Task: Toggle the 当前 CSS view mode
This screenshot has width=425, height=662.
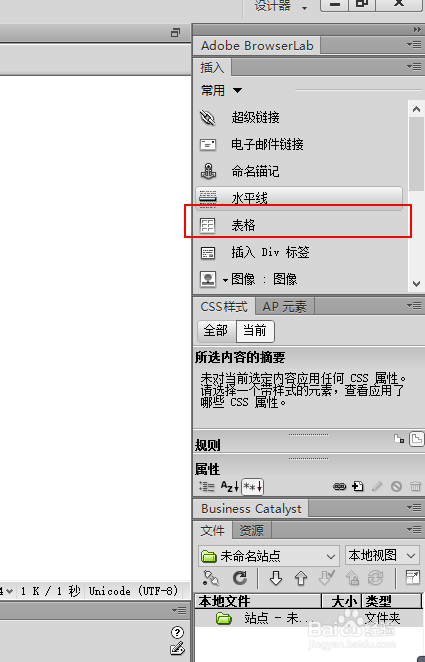Action: [x=255, y=331]
